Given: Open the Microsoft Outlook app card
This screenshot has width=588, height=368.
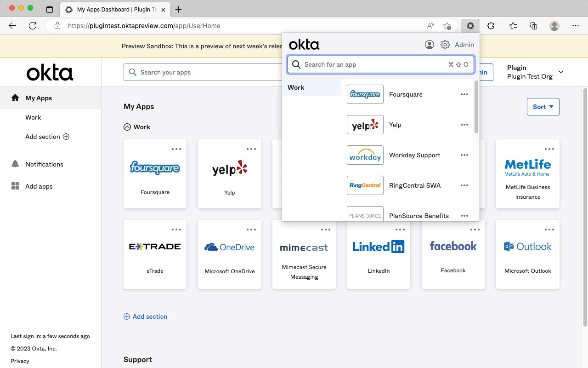Looking at the screenshot, I should pyautogui.click(x=528, y=254).
